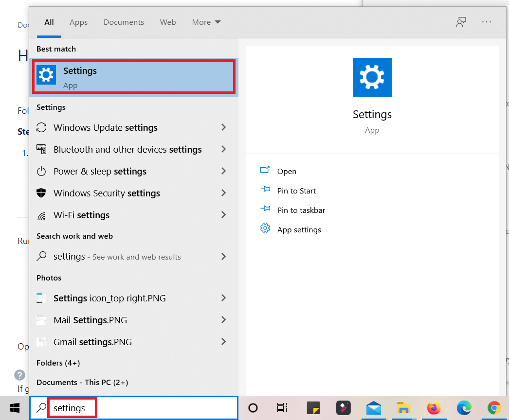
Task: Expand arrow for Wi-Fi settings
Action: tap(223, 215)
